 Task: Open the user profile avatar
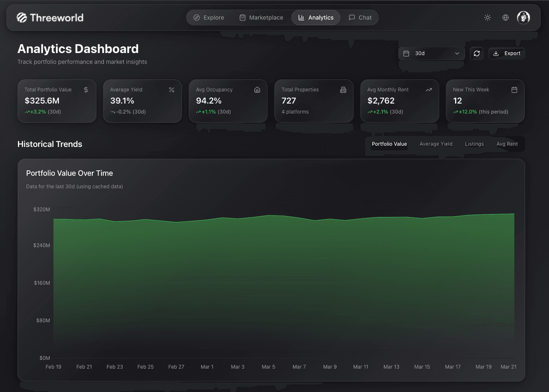tap(523, 18)
